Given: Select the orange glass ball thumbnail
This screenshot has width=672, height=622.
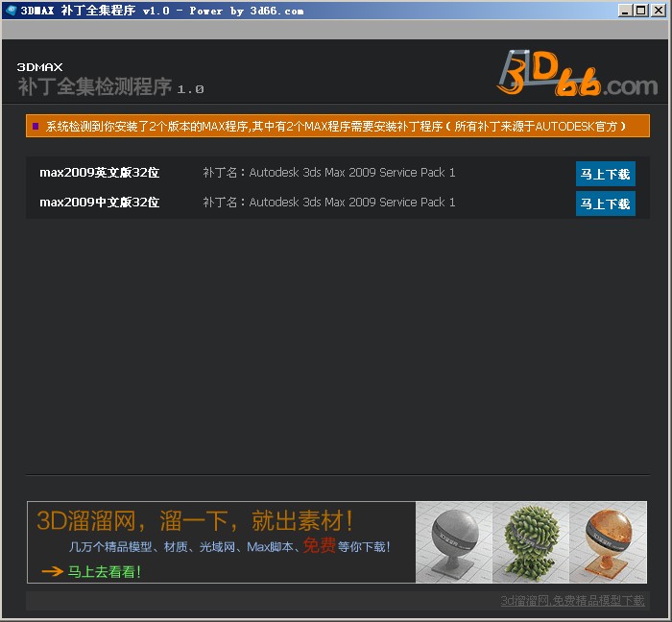Looking at the screenshot, I should [608, 542].
